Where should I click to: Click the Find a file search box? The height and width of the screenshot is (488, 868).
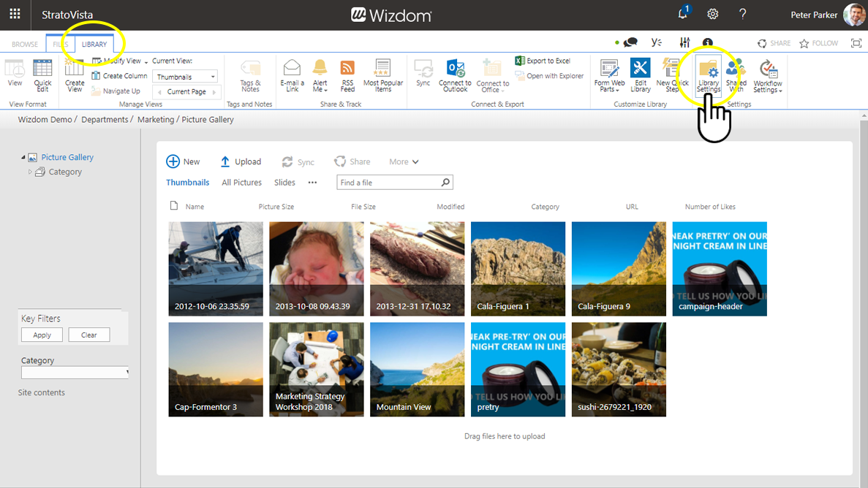tap(388, 183)
